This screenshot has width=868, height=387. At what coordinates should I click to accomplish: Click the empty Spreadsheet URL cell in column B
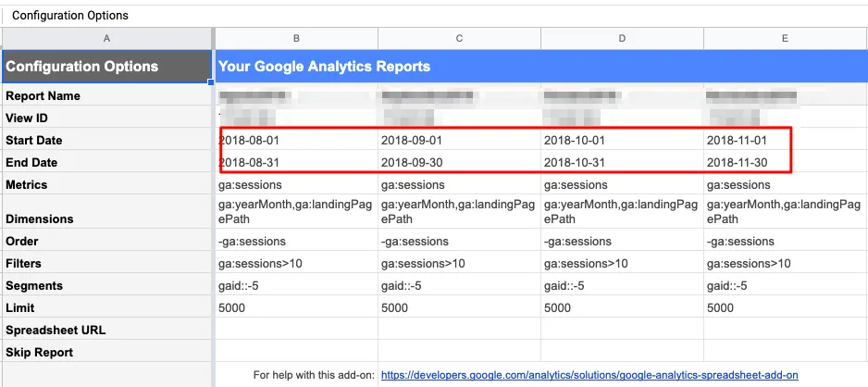(297, 329)
